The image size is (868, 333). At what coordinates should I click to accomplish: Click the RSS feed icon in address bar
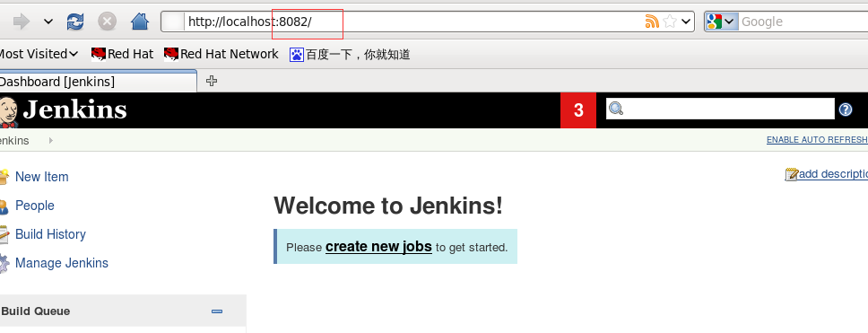652,22
